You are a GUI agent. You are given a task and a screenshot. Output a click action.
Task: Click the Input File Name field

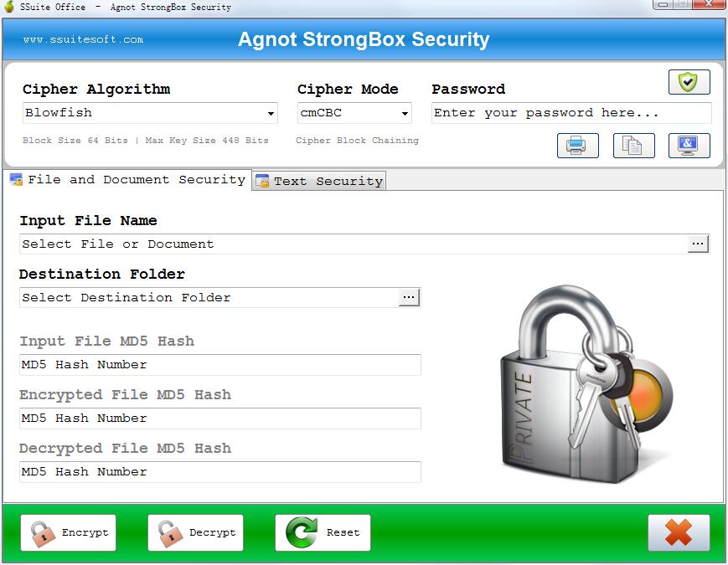pyautogui.click(x=354, y=244)
